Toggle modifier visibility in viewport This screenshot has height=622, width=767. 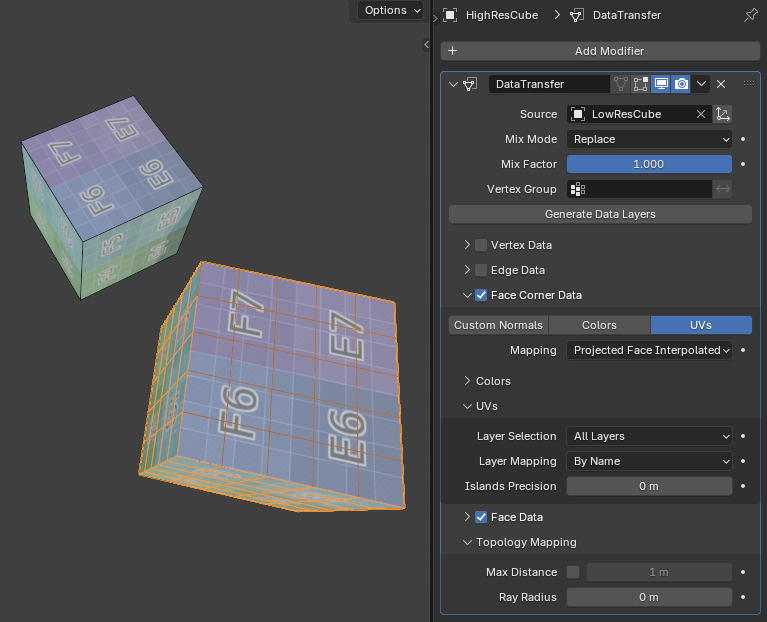(x=661, y=84)
